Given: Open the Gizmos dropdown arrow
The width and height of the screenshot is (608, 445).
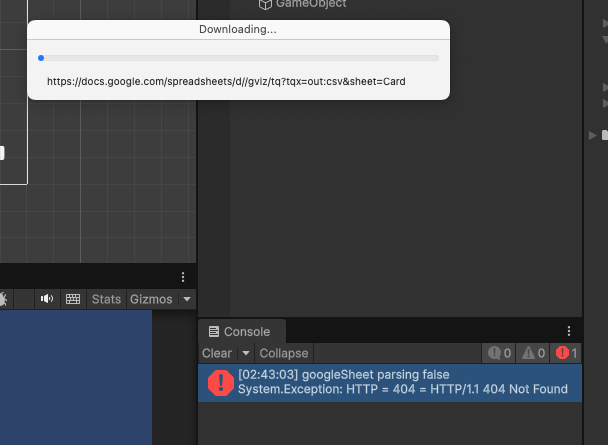Looking at the screenshot, I should click(x=187, y=299).
